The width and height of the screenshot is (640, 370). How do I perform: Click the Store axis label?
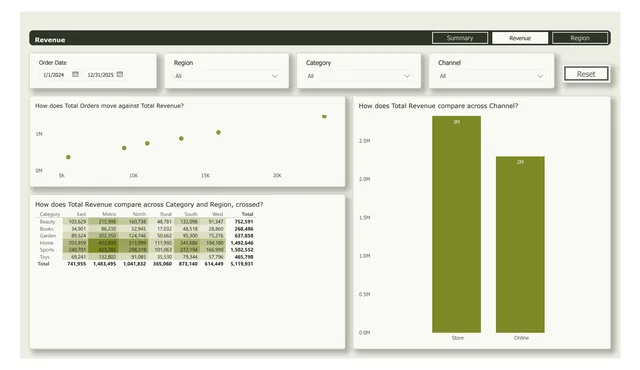point(458,338)
